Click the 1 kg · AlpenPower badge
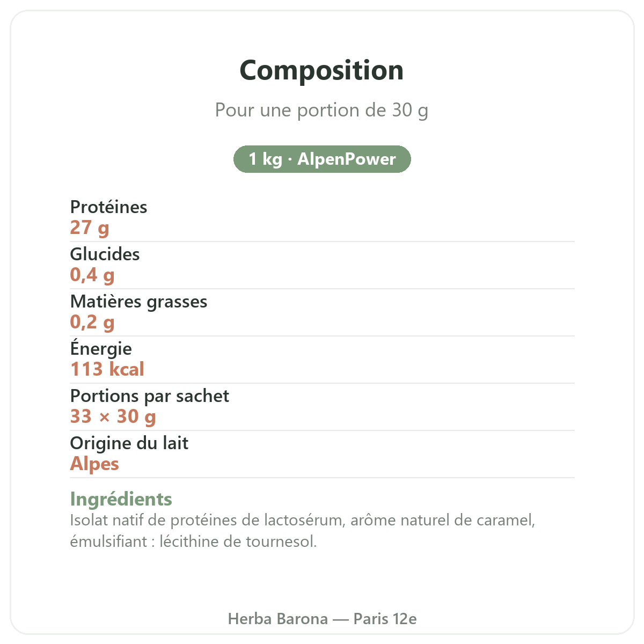Image resolution: width=644 pixels, height=644 pixels. pyautogui.click(x=322, y=159)
